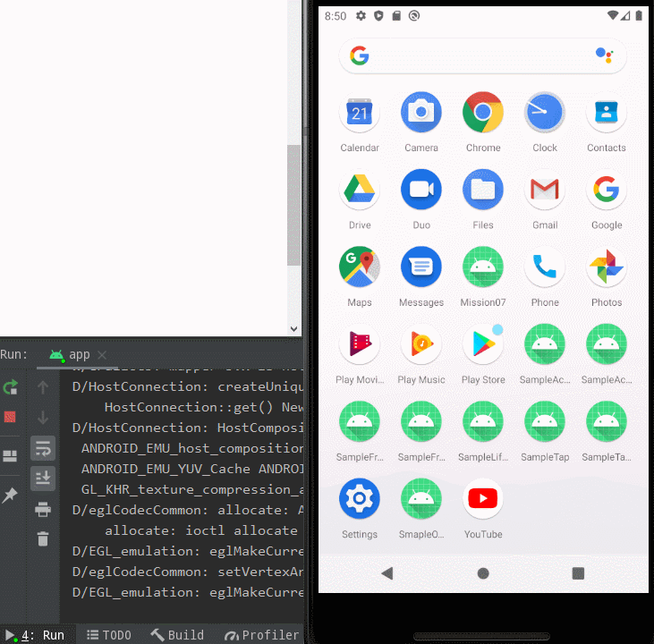Pin the Run tab
This screenshot has height=644, width=654.
tap(10, 495)
